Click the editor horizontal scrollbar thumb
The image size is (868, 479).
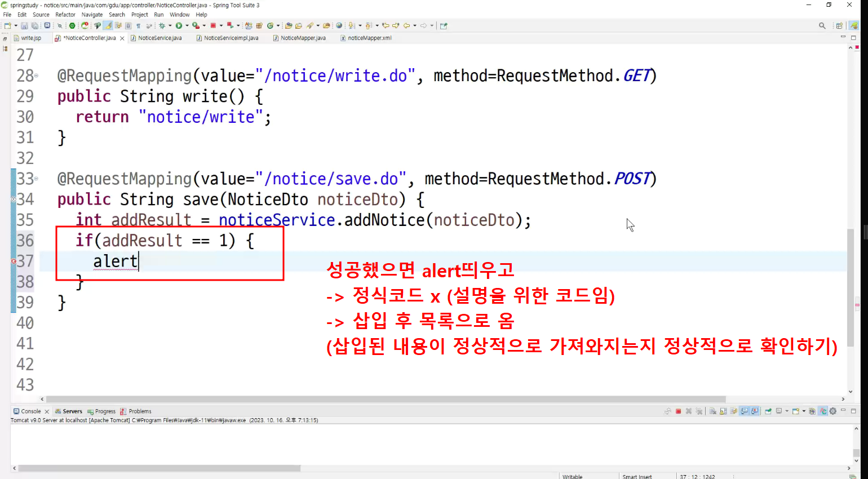coord(386,399)
